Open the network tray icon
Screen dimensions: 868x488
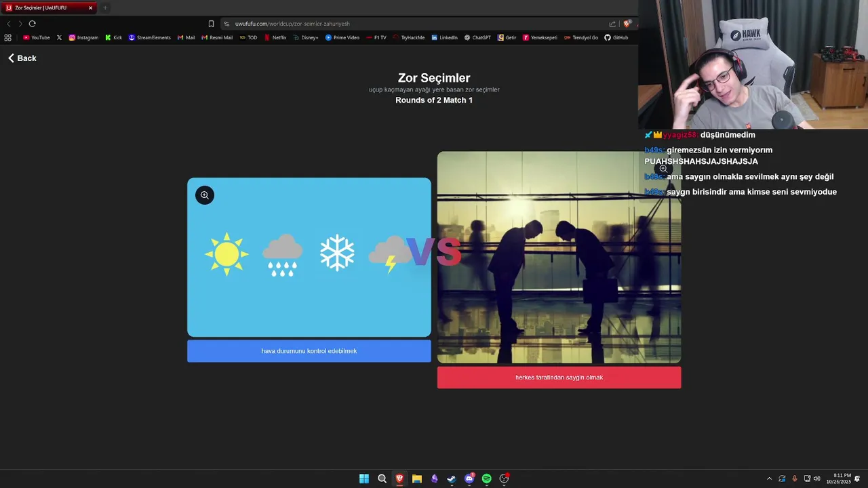(x=807, y=479)
